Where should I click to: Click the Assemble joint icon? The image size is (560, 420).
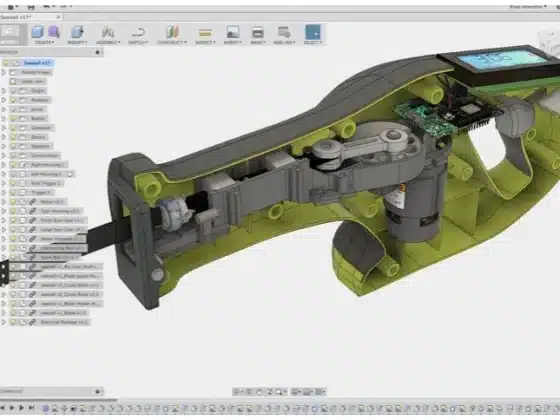[x=108, y=32]
